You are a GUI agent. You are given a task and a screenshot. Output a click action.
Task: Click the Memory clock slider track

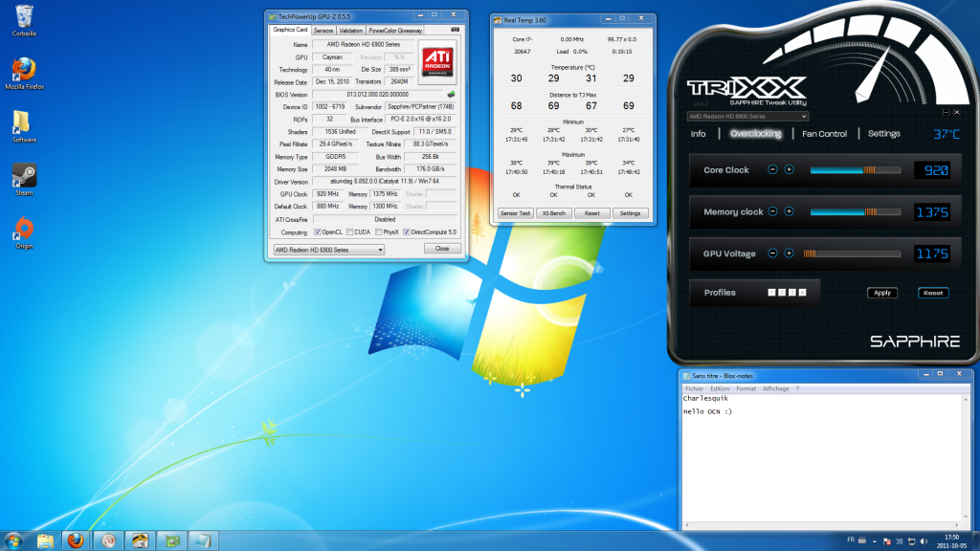[x=855, y=211]
